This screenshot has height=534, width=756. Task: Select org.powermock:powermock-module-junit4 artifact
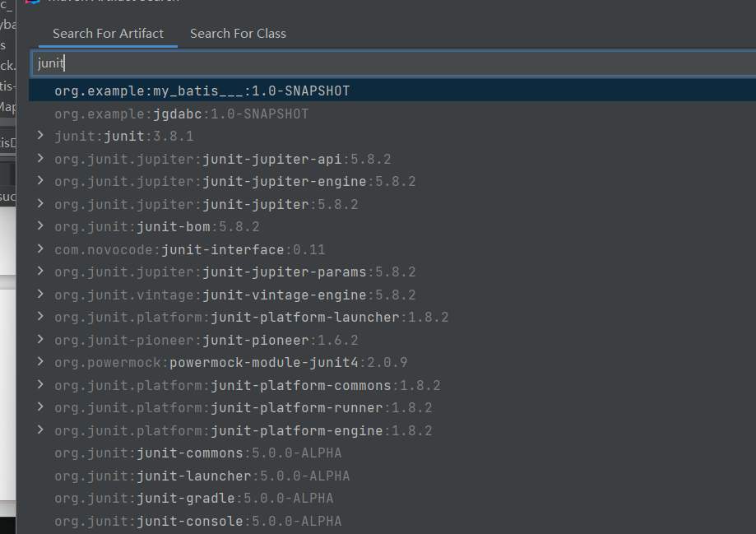[x=231, y=363]
